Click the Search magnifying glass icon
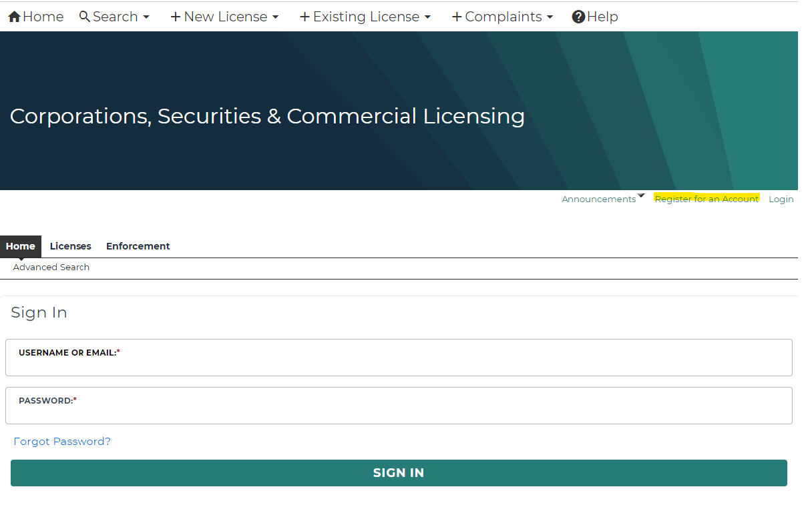This screenshot has height=505, width=812. coord(84,16)
